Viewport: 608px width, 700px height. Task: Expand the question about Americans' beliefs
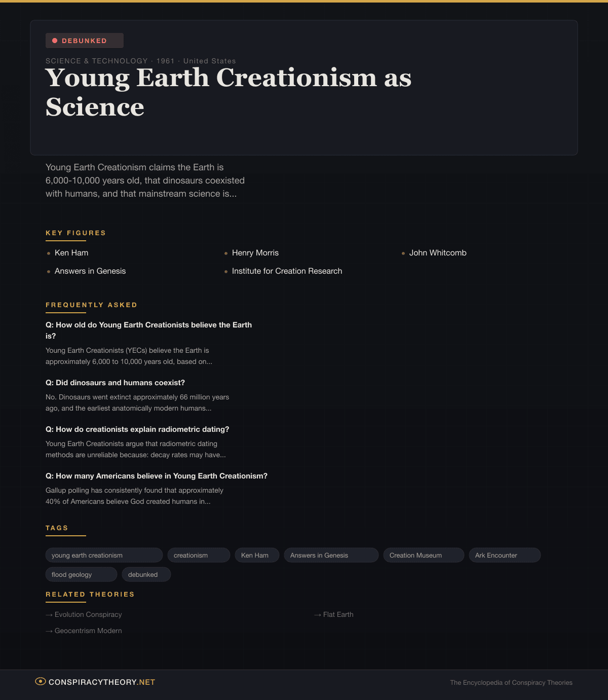[157, 476]
